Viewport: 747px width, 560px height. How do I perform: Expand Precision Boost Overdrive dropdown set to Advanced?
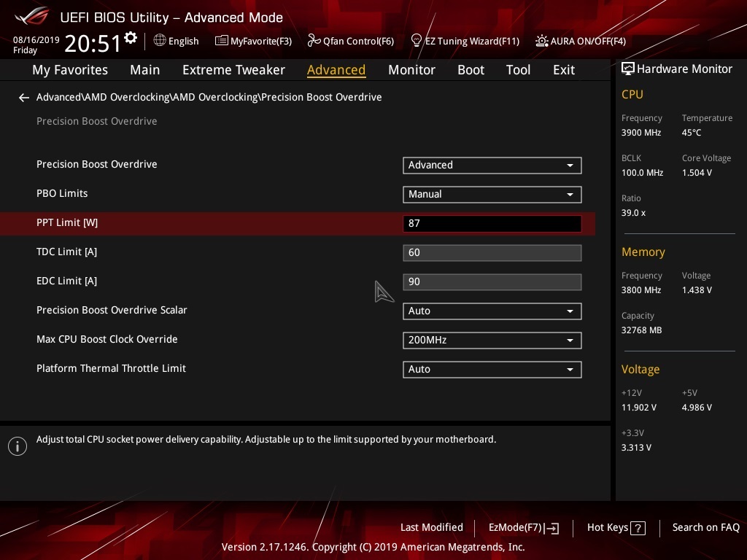tap(492, 166)
